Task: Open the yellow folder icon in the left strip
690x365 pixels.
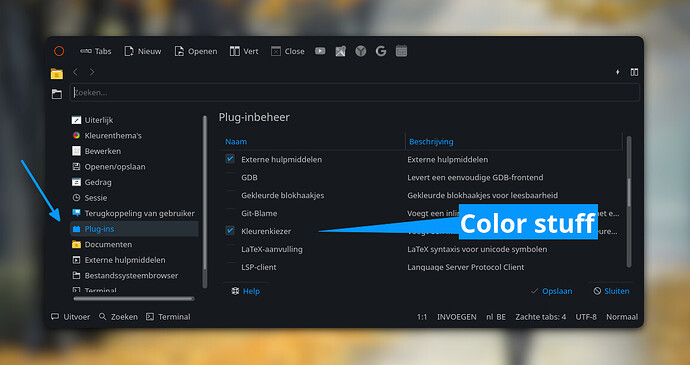Action: (57, 74)
